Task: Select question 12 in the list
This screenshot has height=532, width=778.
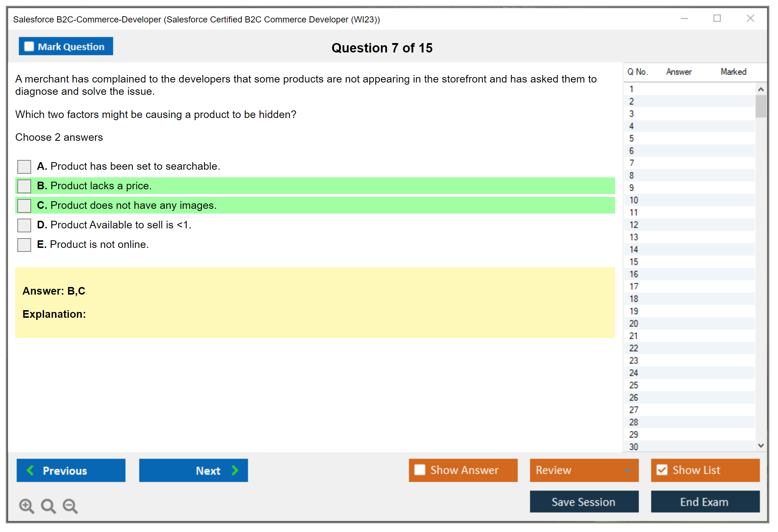Action: pos(634,225)
